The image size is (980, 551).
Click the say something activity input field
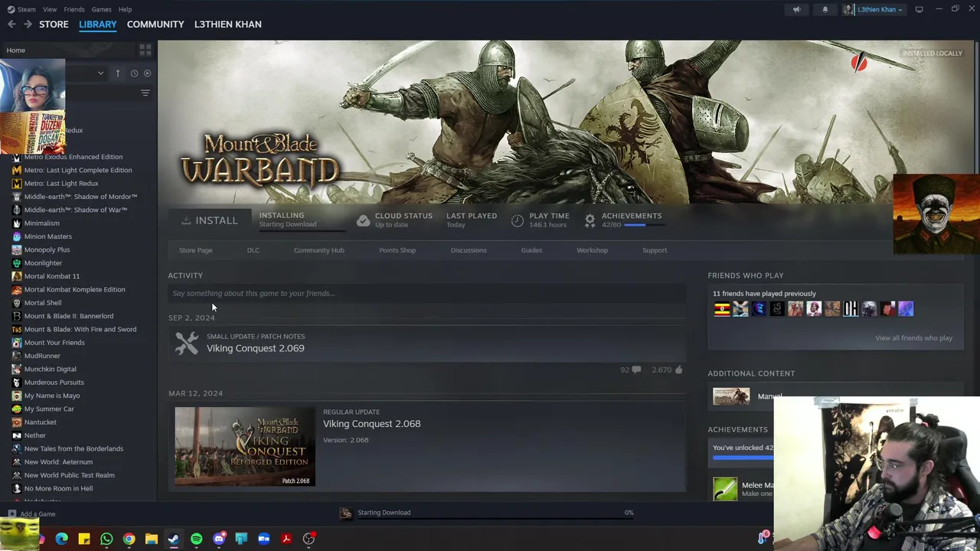[426, 293]
